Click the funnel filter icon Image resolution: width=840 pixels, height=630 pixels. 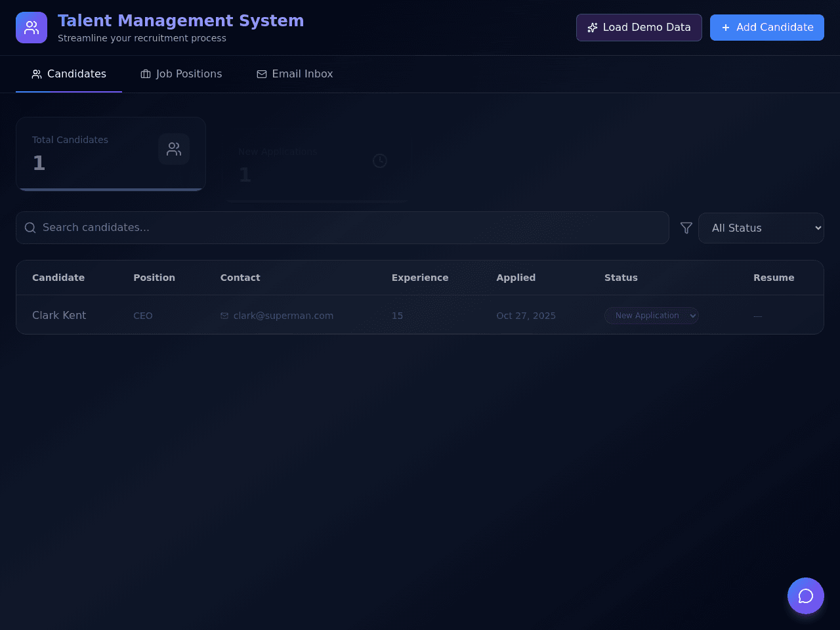coord(686,228)
